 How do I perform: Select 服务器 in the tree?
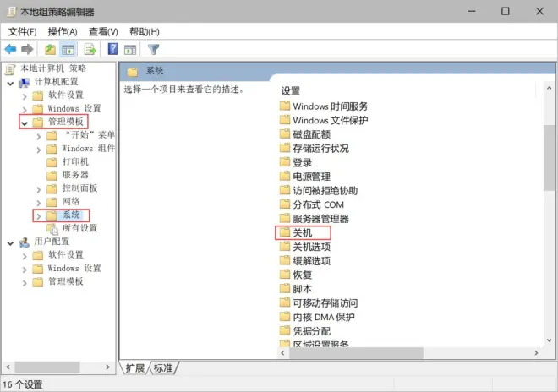[x=75, y=175]
